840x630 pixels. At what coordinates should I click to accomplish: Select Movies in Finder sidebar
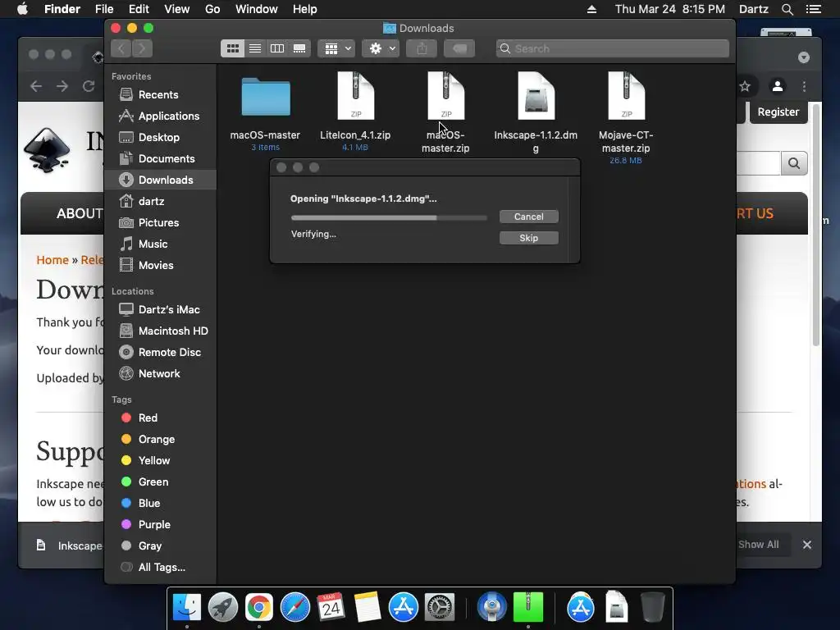160,266
